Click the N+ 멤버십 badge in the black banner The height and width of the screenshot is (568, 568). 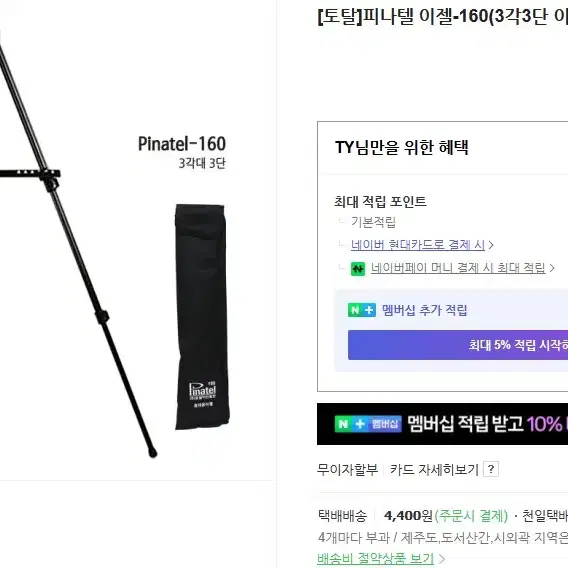(x=368, y=424)
